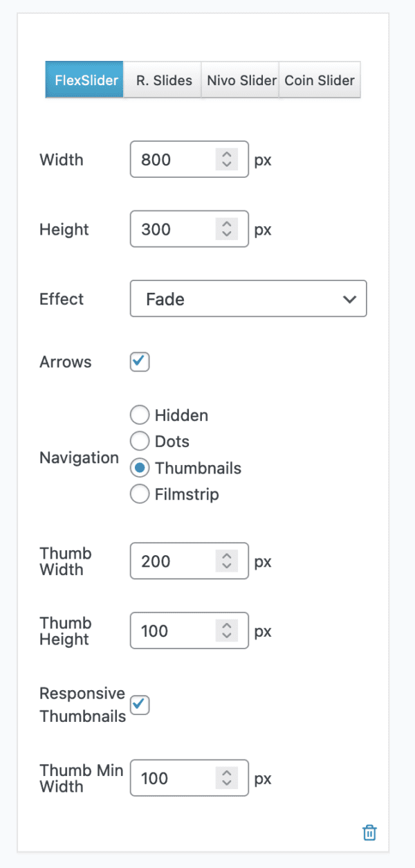The width and height of the screenshot is (415, 868).
Task: Click the Width stepper up arrow
Action: 226,156
